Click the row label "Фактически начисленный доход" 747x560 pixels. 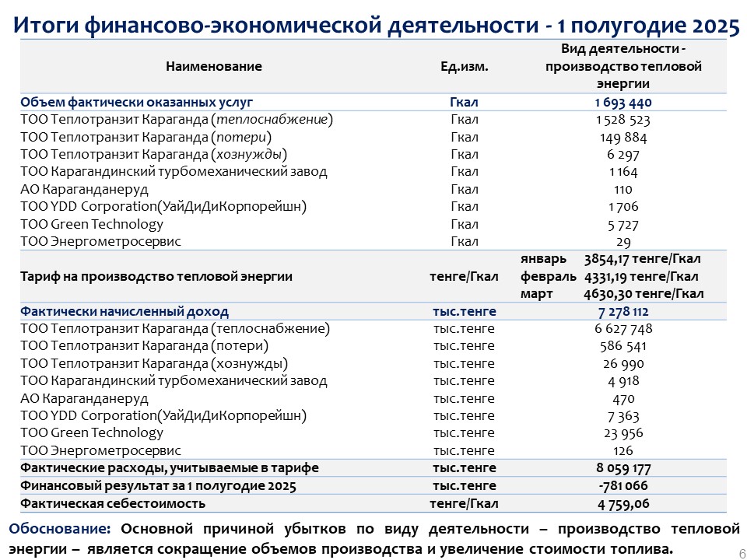[124, 312]
